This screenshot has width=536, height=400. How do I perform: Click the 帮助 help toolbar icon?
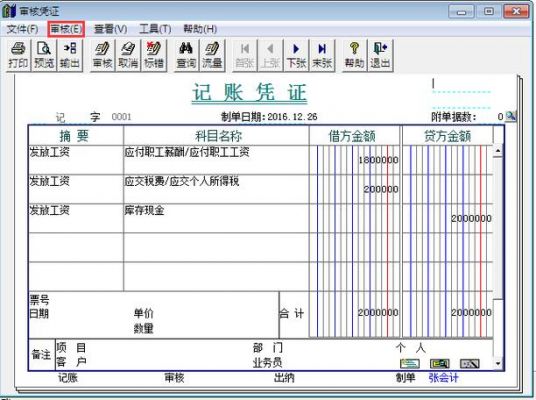tap(354, 55)
